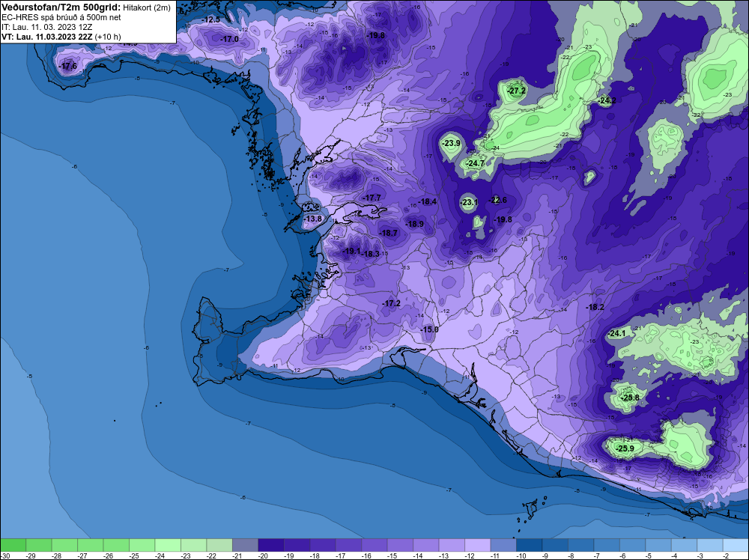
Task: Click the dark blue legend swatch labeled -10
Action: click(x=530, y=545)
